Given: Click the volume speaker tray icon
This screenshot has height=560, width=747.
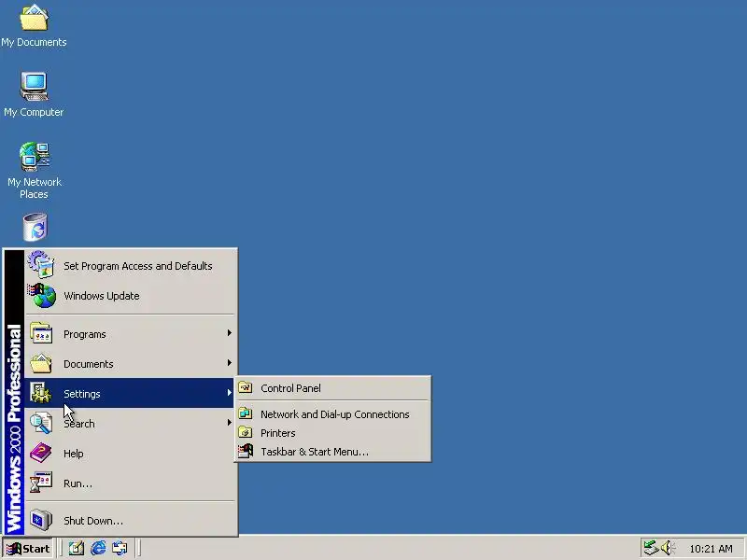Looking at the screenshot, I should 667,548.
